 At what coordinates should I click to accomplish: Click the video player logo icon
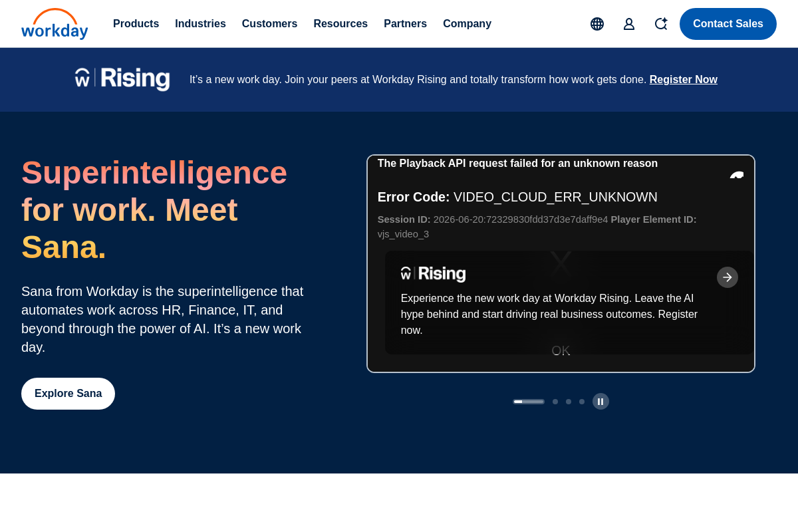pyautogui.click(x=737, y=175)
